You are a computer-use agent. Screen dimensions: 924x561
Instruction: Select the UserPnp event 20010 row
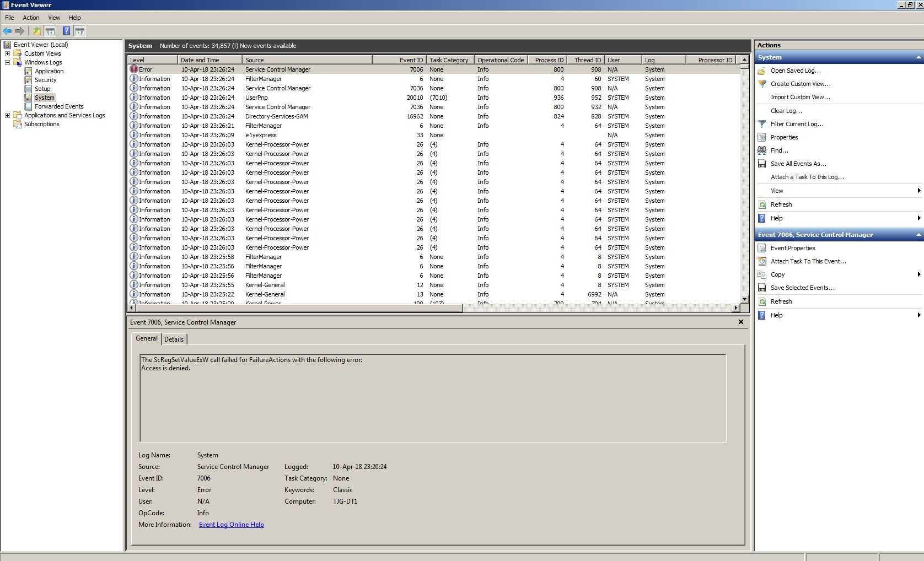[434, 98]
